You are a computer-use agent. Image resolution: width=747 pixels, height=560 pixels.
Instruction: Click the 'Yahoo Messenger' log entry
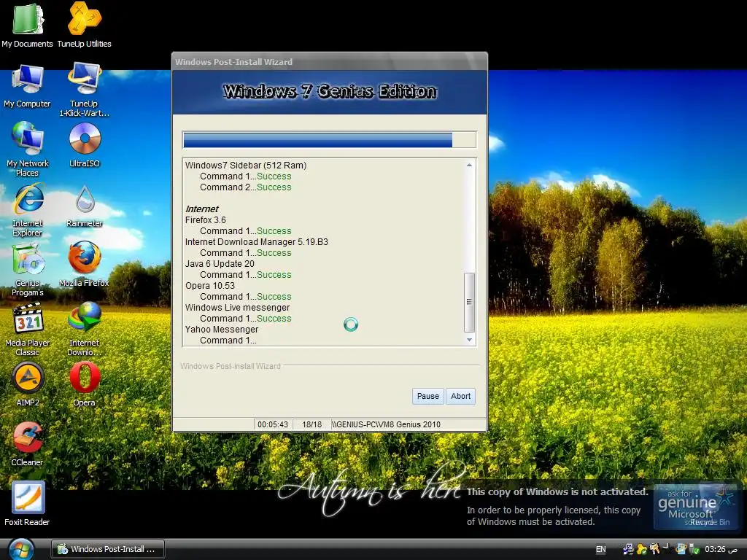pos(222,330)
